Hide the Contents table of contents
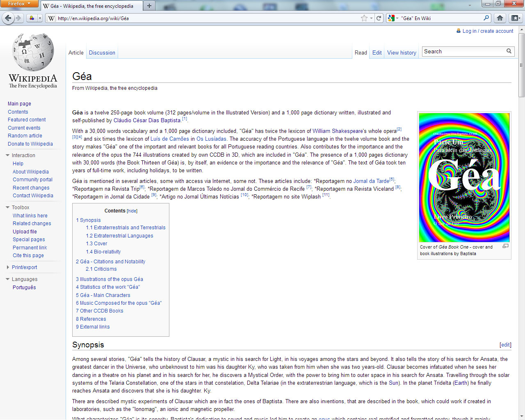The width and height of the screenshot is (525, 420). click(132, 211)
